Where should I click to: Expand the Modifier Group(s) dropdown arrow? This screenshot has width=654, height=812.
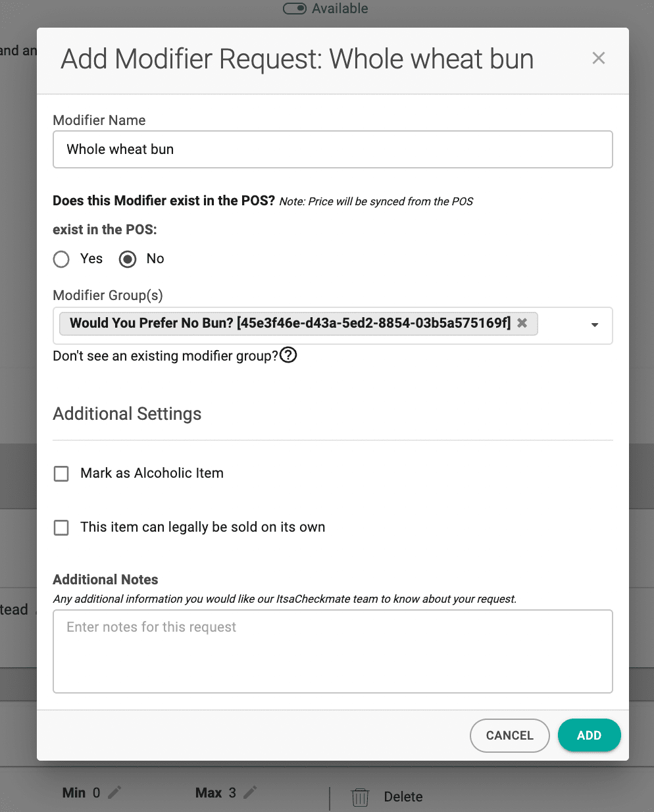(x=595, y=325)
